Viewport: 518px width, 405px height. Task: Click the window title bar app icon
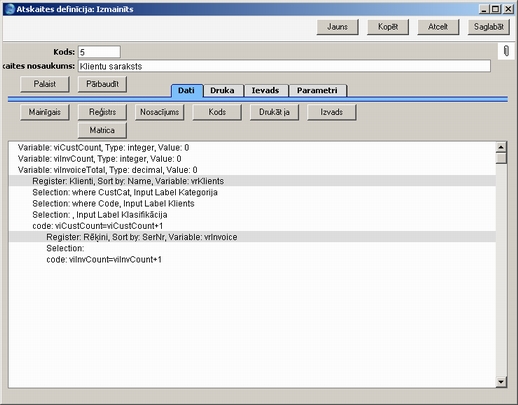tap(10, 9)
